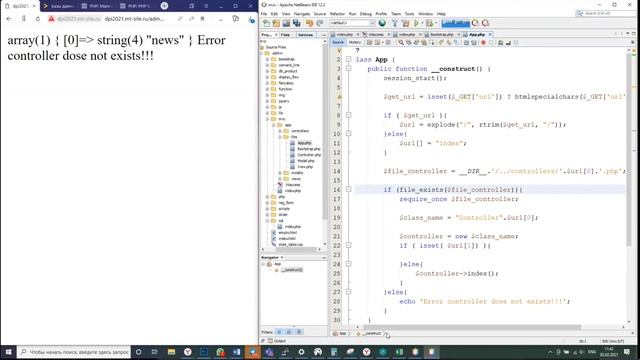Expand the models folder node

(280, 173)
